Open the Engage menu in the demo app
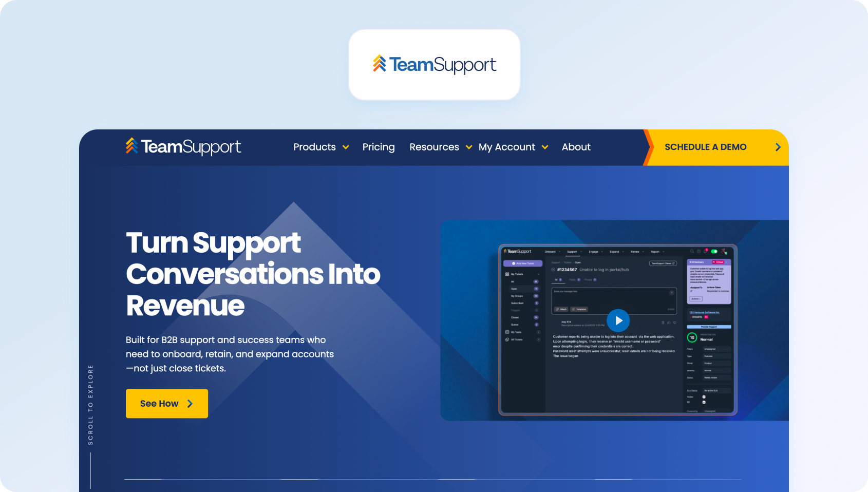The height and width of the screenshot is (492, 868). (595, 252)
